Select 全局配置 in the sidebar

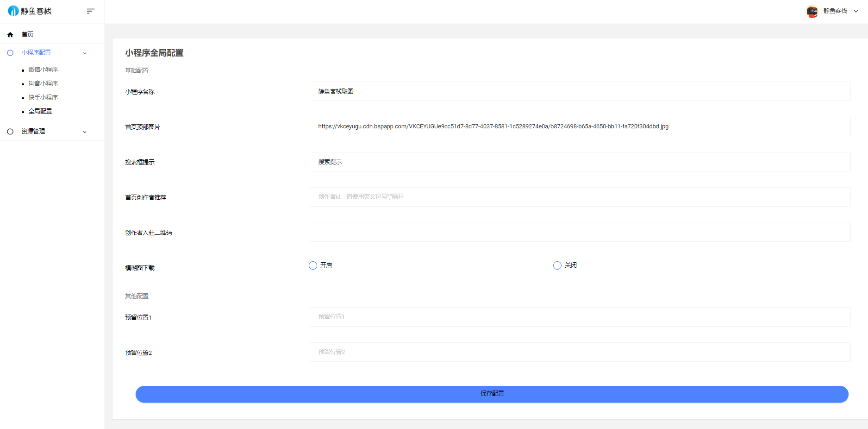point(40,111)
